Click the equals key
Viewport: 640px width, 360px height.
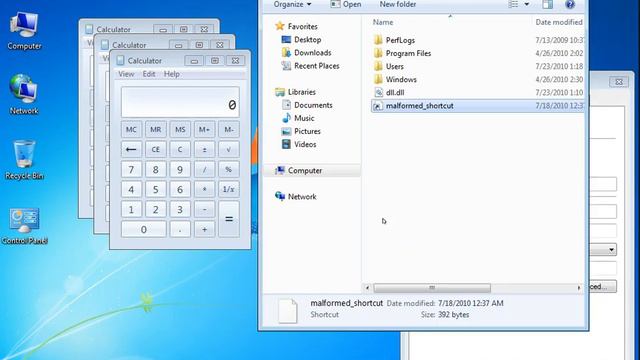click(x=229, y=219)
